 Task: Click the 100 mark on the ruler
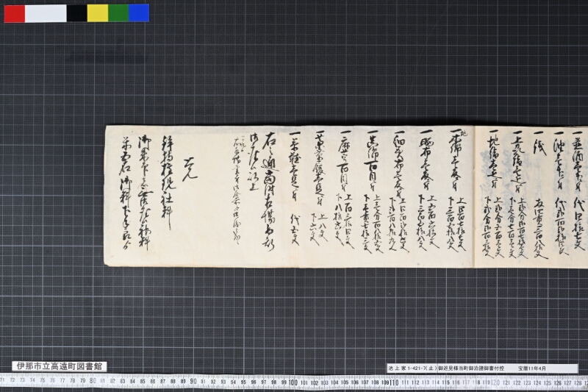coord(293,382)
